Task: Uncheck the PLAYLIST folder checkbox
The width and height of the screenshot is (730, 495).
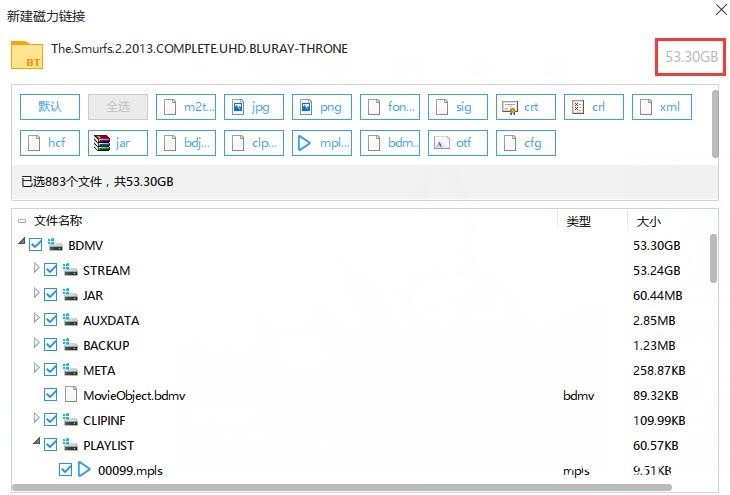Action: pyautogui.click(x=50, y=445)
